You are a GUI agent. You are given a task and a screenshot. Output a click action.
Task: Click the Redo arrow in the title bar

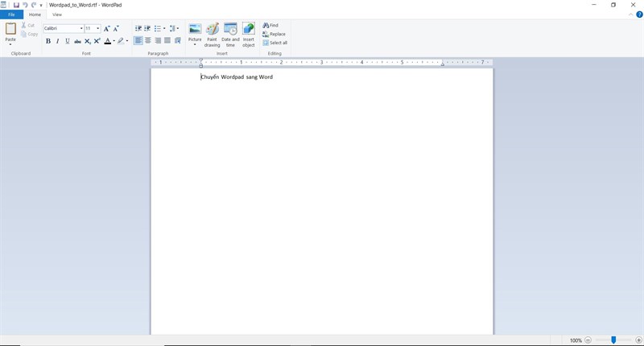tap(34, 5)
